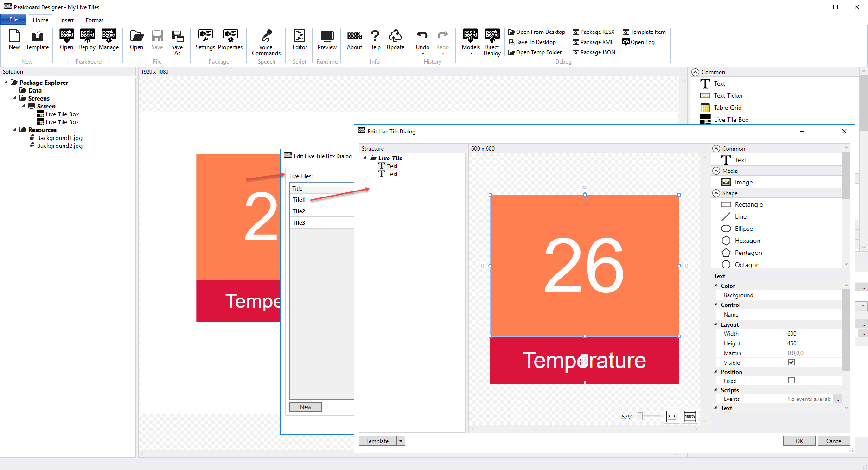Viewport: 868px width, 470px height.
Task: Collapse the Shape section in controls panel
Action: (x=716, y=193)
